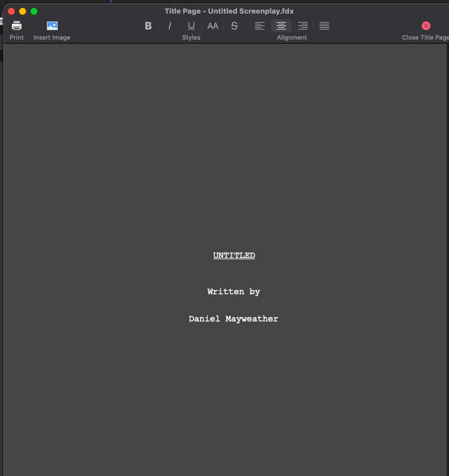Toggle italic formatting

point(170,26)
